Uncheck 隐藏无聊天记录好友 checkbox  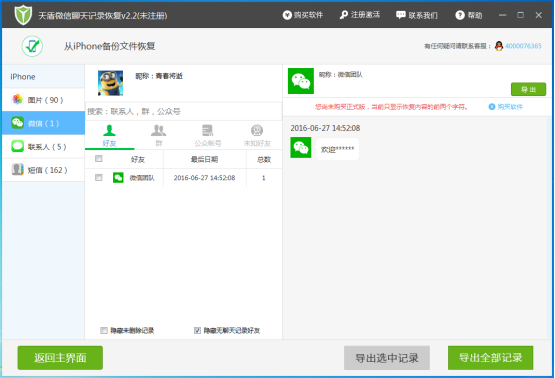(197, 330)
